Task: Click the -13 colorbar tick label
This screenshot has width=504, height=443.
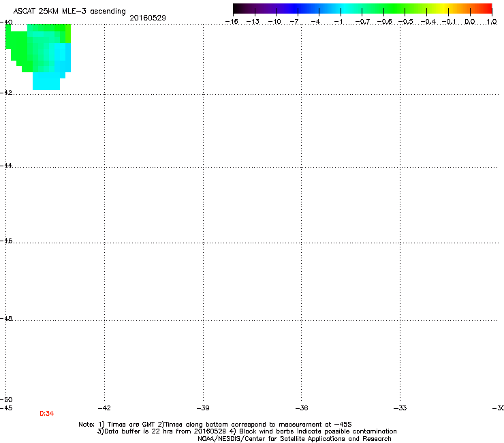Action: [253, 22]
